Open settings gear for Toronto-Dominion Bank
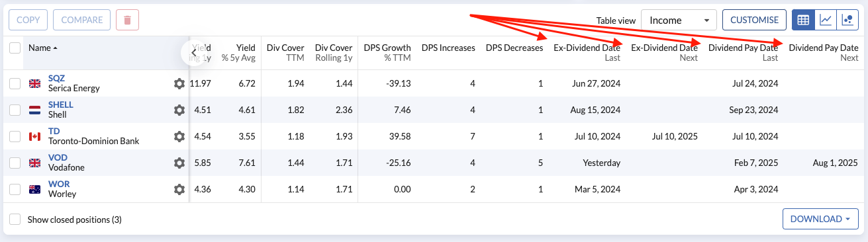 click(x=179, y=136)
